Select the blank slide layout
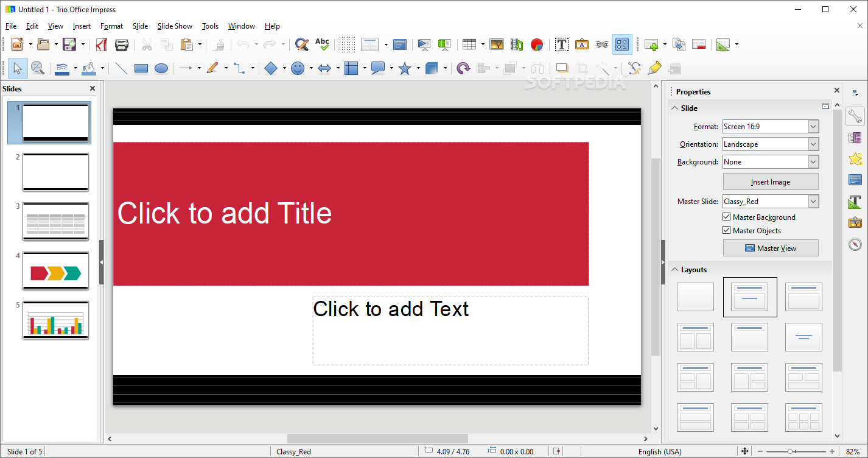868x458 pixels. point(695,297)
